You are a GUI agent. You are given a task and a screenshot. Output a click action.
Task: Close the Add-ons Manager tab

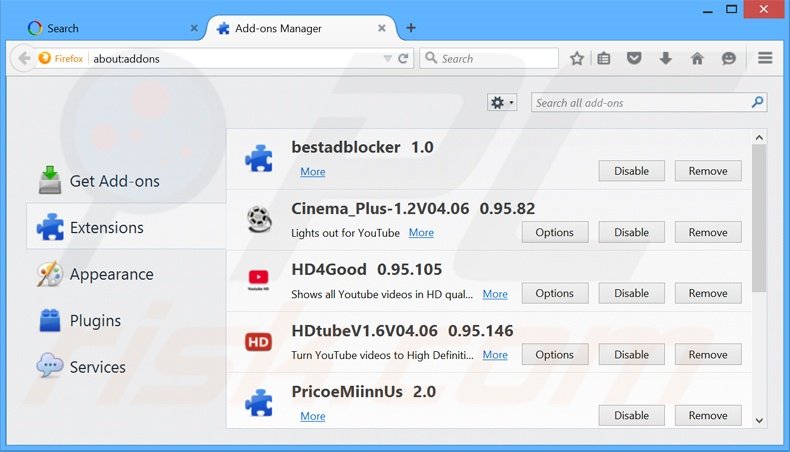[x=382, y=28]
